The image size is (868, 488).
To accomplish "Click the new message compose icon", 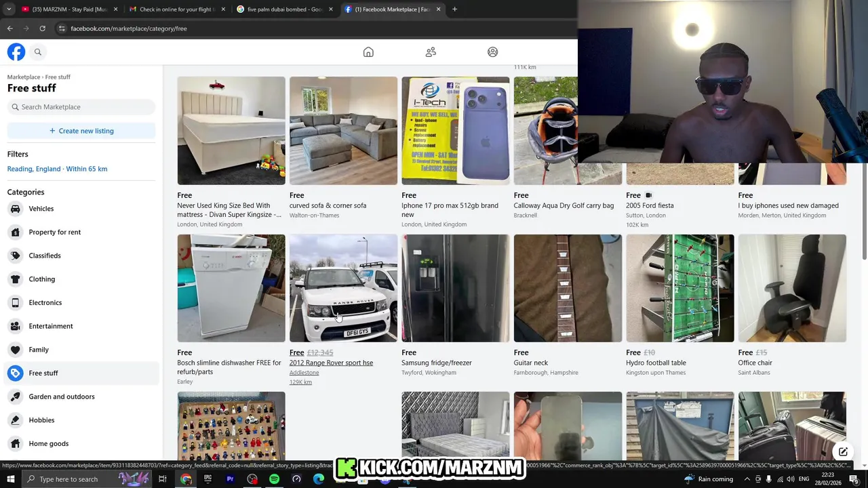I will pos(843,452).
